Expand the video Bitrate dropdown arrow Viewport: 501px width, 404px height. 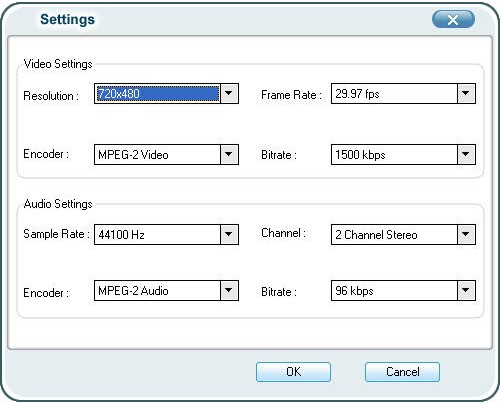pos(466,154)
